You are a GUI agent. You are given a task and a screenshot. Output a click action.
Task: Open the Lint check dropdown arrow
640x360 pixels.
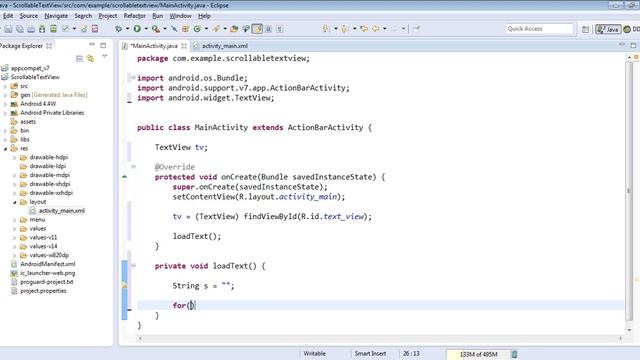pos(74,29)
